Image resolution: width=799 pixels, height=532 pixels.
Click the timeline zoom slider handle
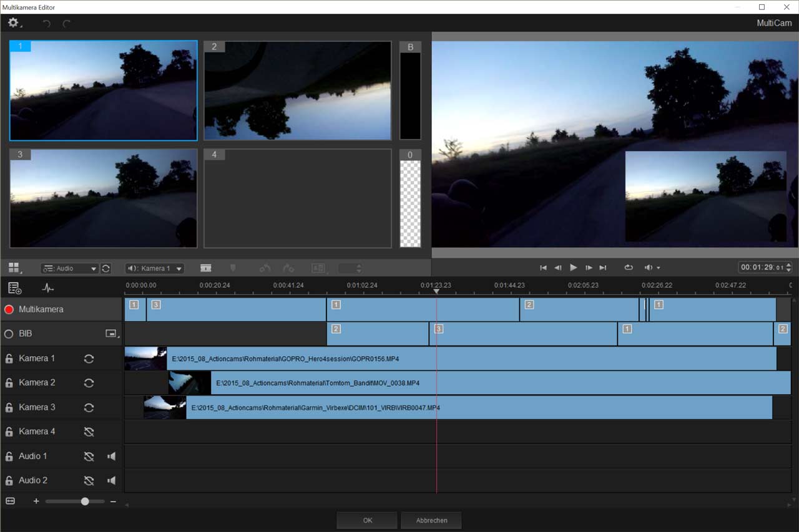[x=85, y=501]
